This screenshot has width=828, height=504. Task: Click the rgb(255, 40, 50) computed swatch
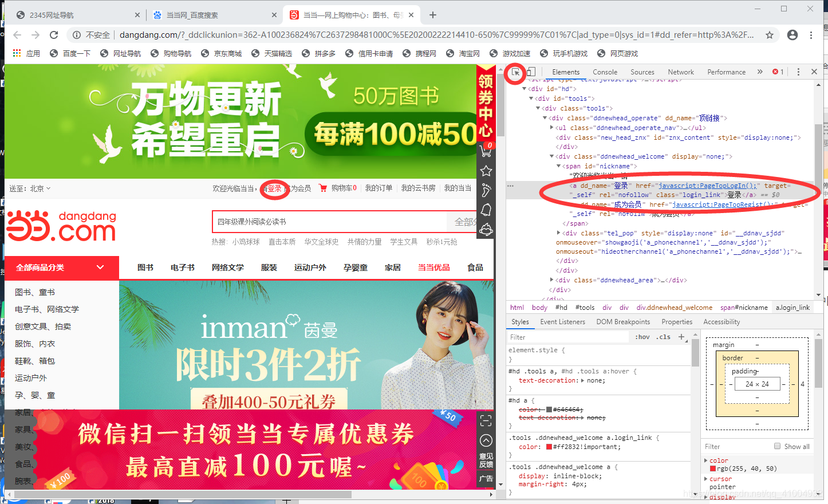point(713,468)
